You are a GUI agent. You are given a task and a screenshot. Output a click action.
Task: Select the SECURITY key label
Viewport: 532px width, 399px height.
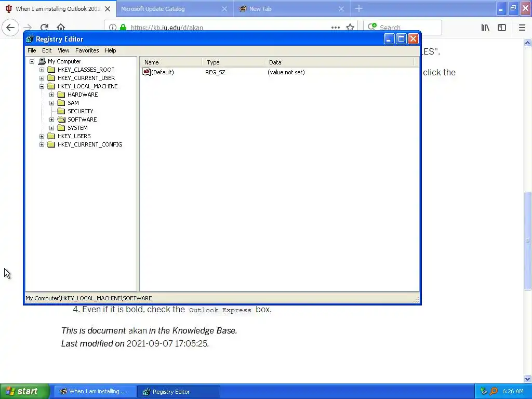[x=81, y=111]
